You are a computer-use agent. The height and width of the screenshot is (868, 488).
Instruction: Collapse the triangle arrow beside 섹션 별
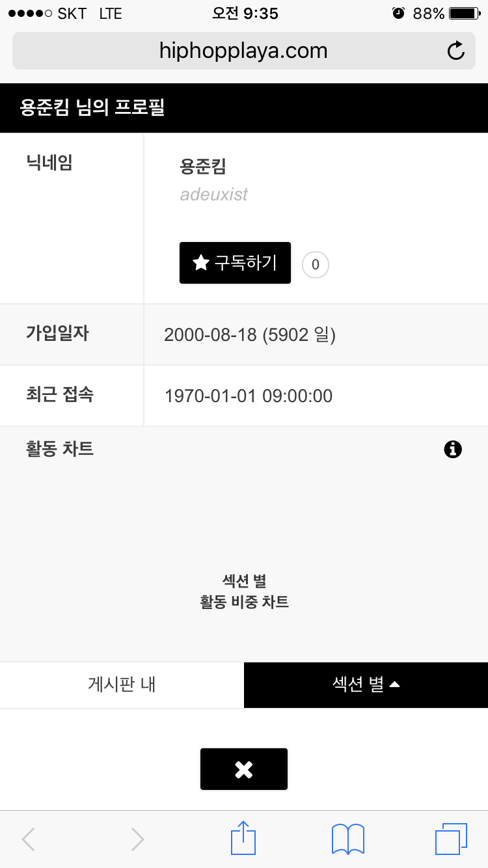[394, 685]
